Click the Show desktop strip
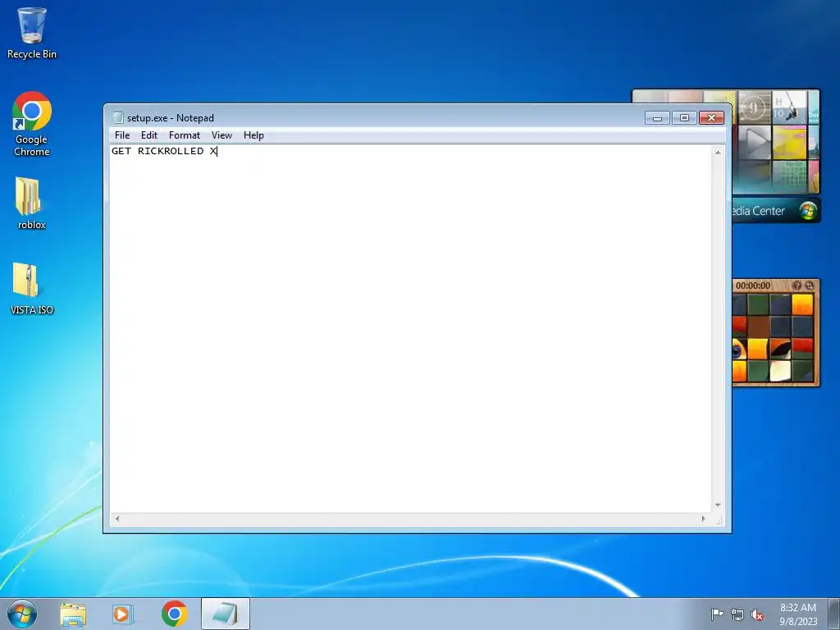The image size is (840, 630). pyautogui.click(x=834, y=614)
